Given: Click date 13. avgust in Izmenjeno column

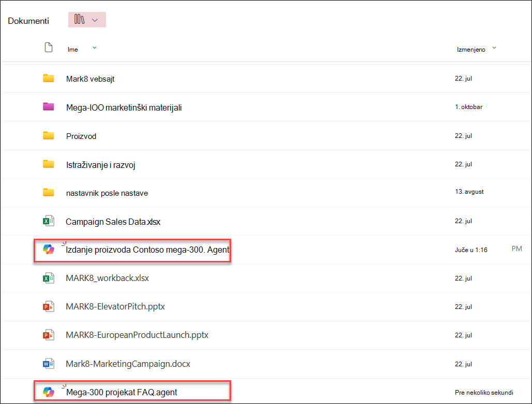Looking at the screenshot, I should tap(469, 192).
